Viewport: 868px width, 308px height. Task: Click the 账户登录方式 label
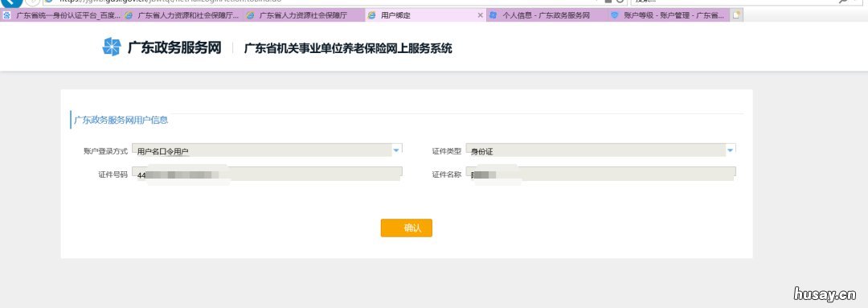pyautogui.click(x=105, y=150)
